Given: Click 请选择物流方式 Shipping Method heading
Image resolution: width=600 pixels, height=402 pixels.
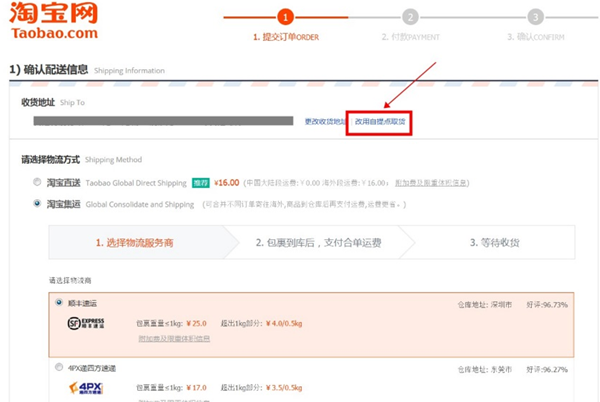Looking at the screenshot, I should 82,159.
